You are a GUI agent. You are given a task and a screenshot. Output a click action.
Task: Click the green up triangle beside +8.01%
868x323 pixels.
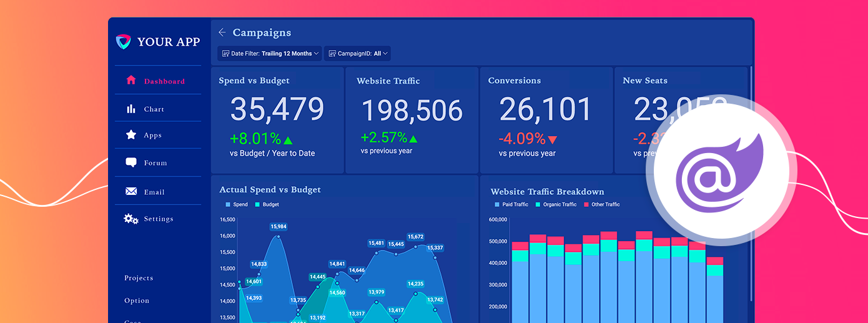pyautogui.click(x=288, y=140)
